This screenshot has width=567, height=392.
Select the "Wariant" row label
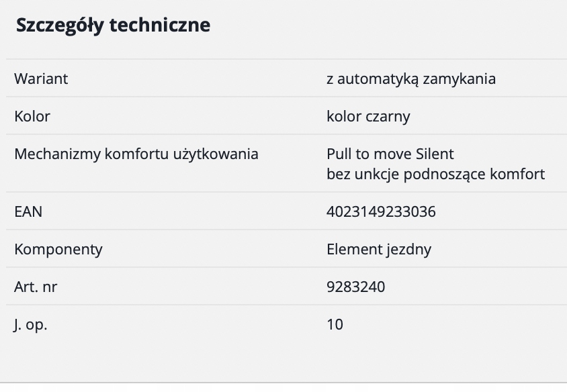coord(41,79)
